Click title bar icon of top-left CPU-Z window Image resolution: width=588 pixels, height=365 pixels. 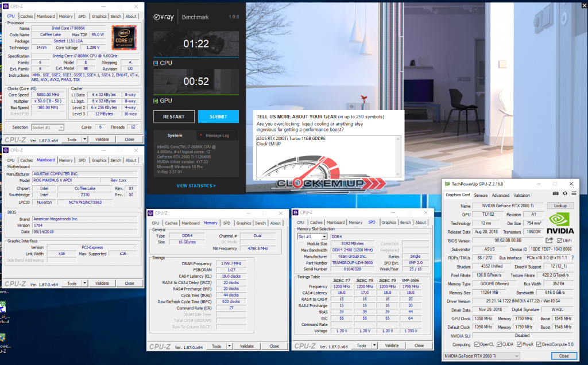click(x=6, y=6)
